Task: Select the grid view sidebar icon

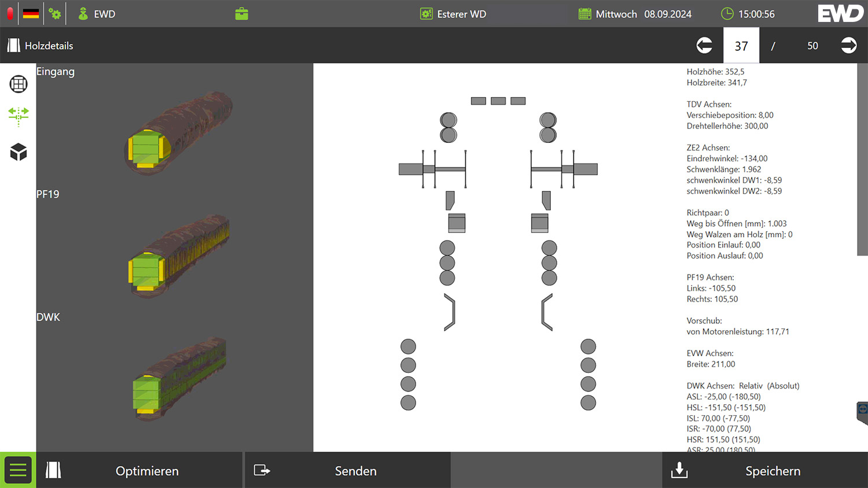Action: click(x=19, y=84)
